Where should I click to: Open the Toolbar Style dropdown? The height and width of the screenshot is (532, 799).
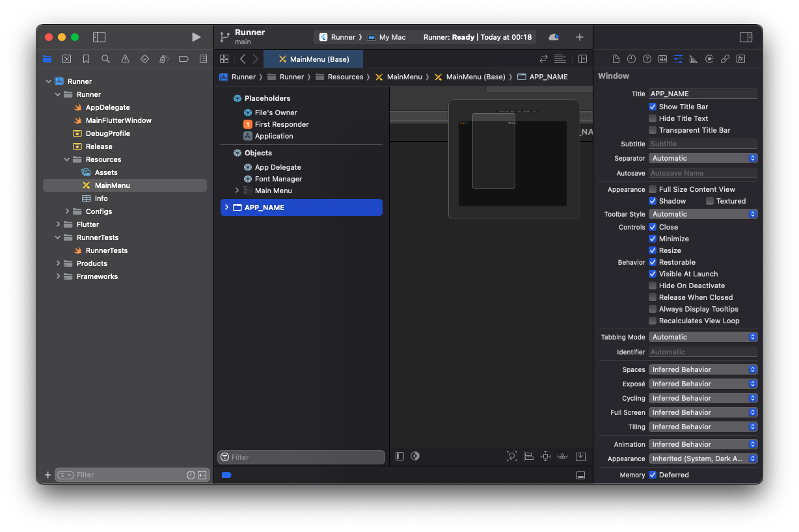[x=703, y=213]
